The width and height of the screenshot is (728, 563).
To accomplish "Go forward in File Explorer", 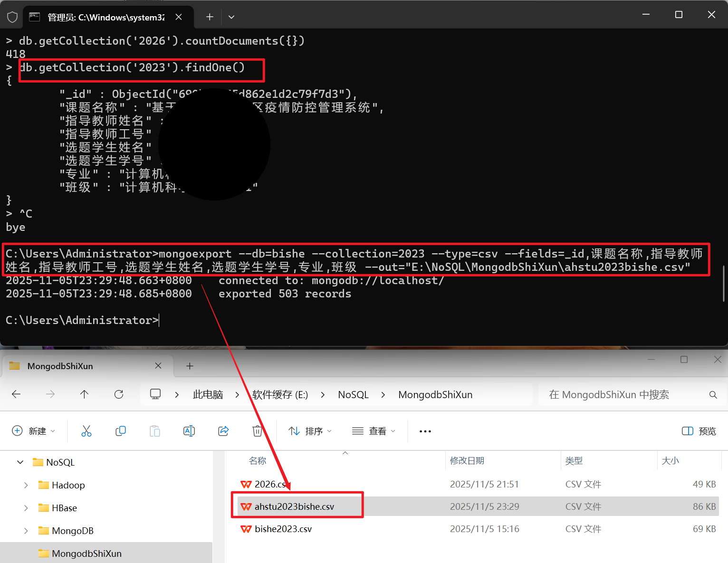I will (50, 394).
